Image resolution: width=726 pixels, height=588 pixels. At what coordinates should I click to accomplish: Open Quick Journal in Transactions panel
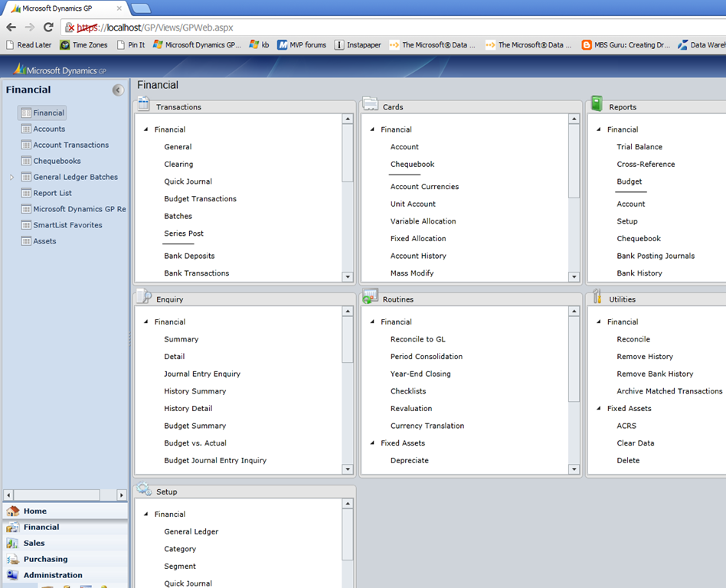[188, 181]
